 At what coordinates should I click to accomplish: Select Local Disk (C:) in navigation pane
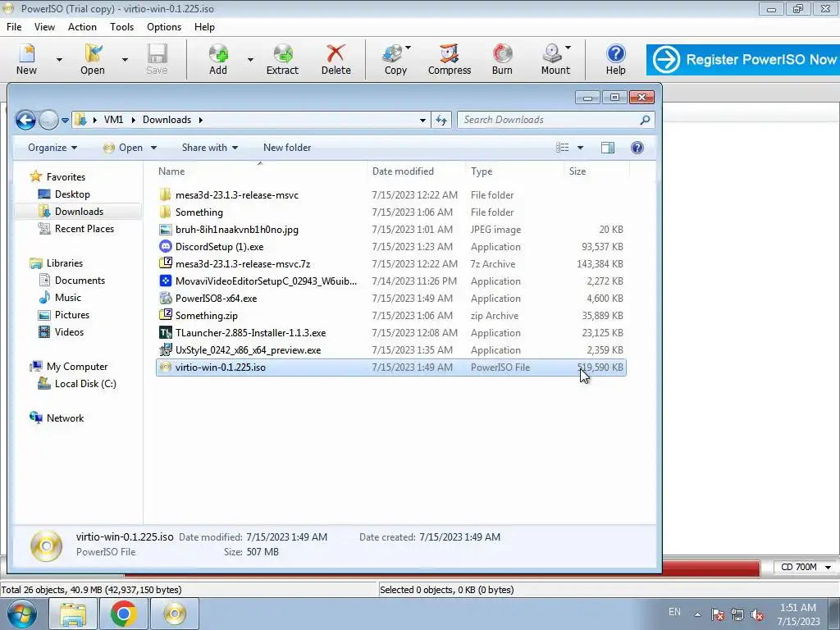[85, 384]
